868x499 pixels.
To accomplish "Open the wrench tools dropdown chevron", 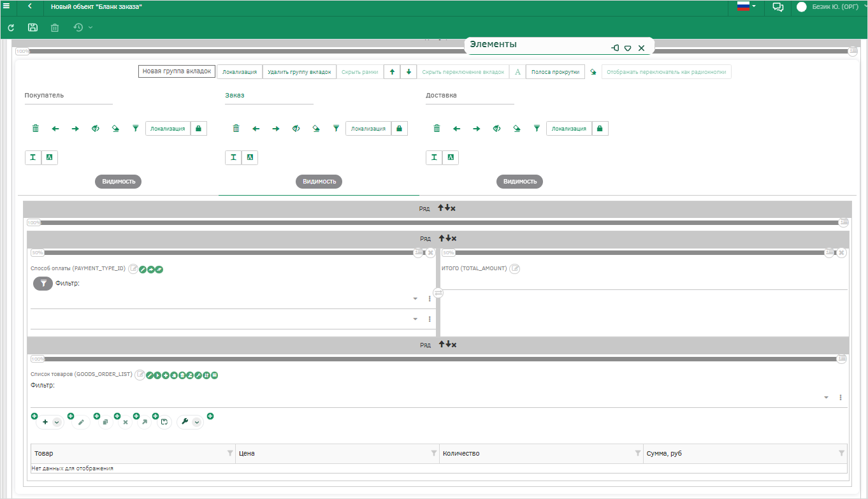I will click(197, 422).
